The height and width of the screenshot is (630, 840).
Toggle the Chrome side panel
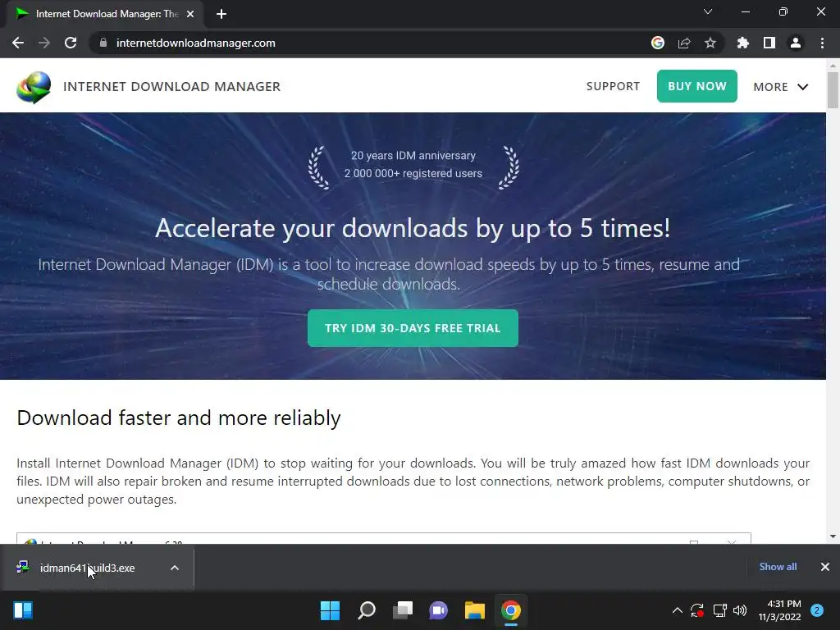[x=769, y=43]
